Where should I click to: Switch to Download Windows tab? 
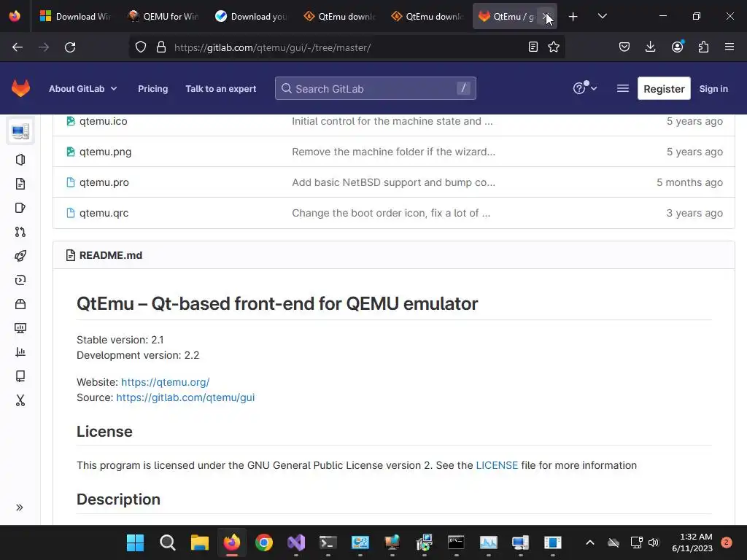[x=75, y=16]
